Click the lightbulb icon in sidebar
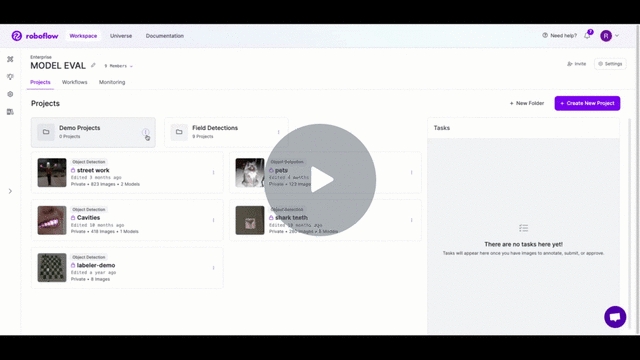Viewport: 640px width, 360px height. (x=10, y=77)
